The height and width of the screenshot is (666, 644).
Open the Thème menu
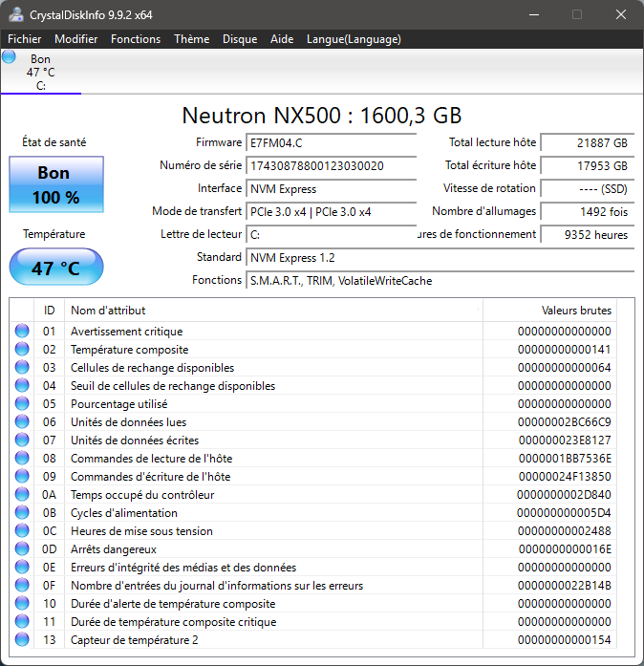pos(192,39)
